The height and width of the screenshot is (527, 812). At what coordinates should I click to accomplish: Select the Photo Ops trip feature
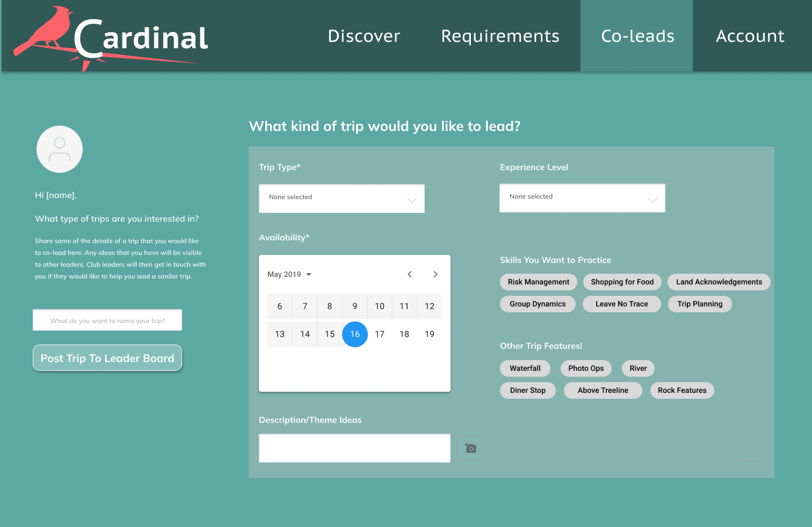586,368
